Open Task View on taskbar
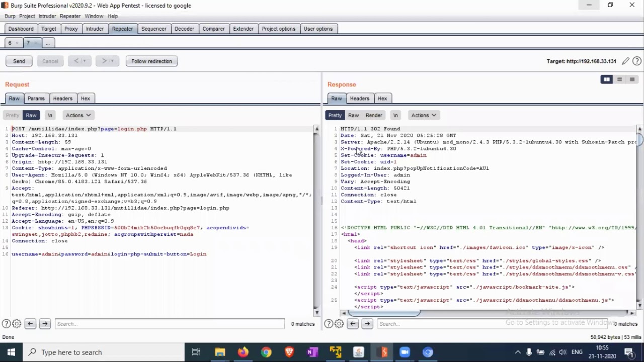Screen dimensions: 644x362 (196, 352)
